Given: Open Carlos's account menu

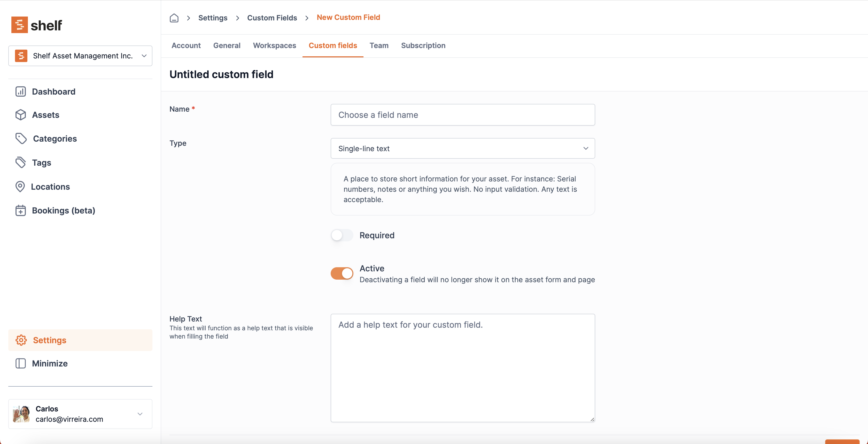Looking at the screenshot, I should 140,414.
